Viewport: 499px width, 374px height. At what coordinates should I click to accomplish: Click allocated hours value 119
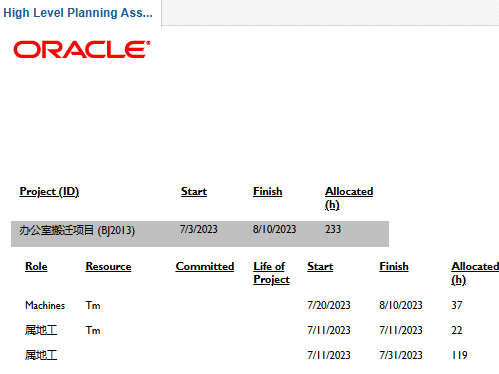[x=459, y=355]
